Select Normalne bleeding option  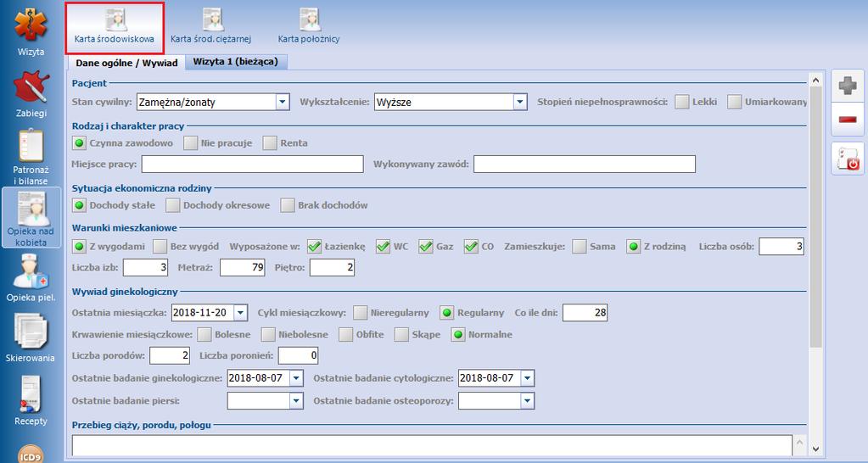(458, 334)
